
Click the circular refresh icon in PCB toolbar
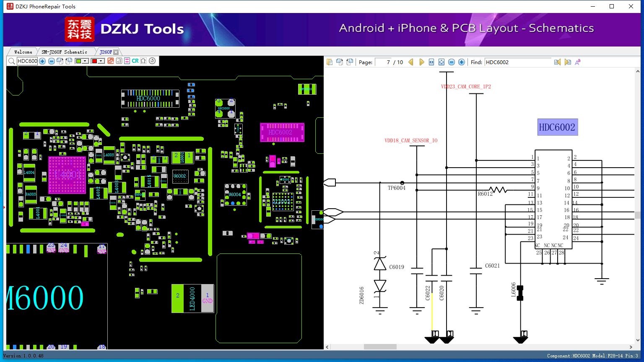tap(152, 61)
